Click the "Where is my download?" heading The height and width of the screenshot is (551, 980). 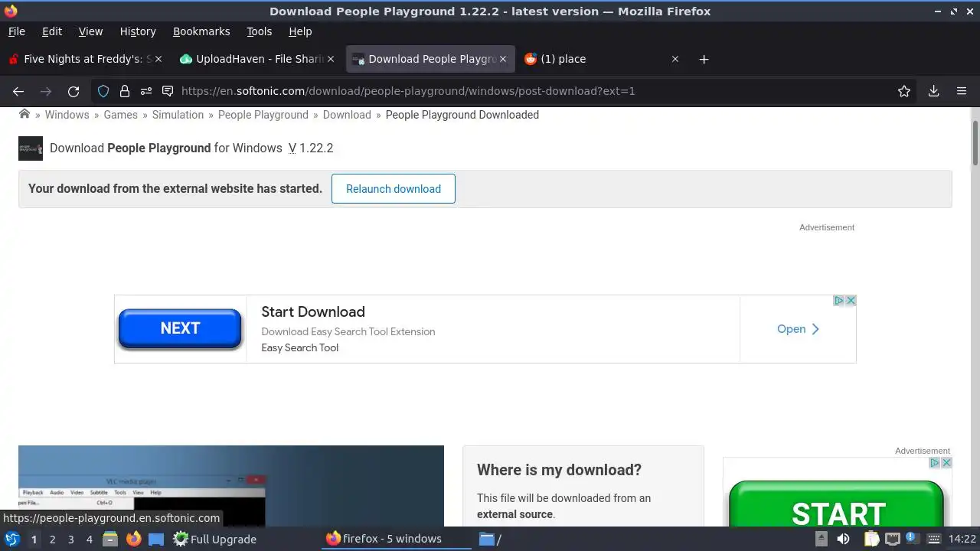pyautogui.click(x=559, y=470)
